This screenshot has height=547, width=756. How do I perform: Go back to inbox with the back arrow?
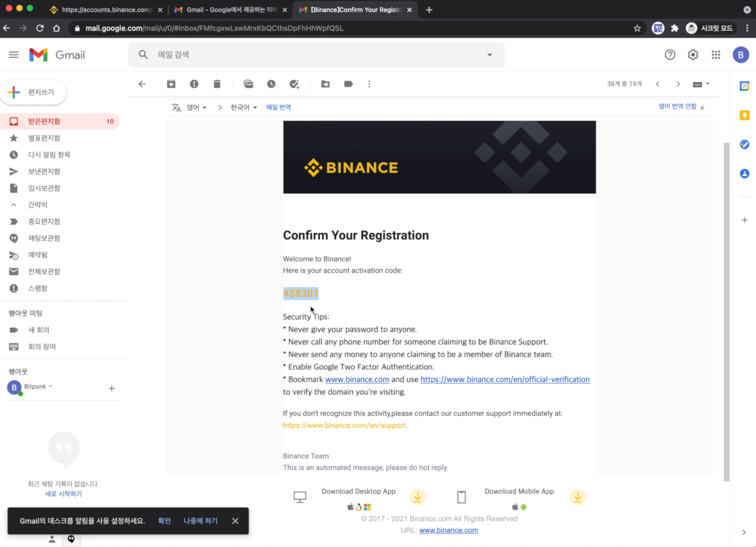click(x=142, y=84)
